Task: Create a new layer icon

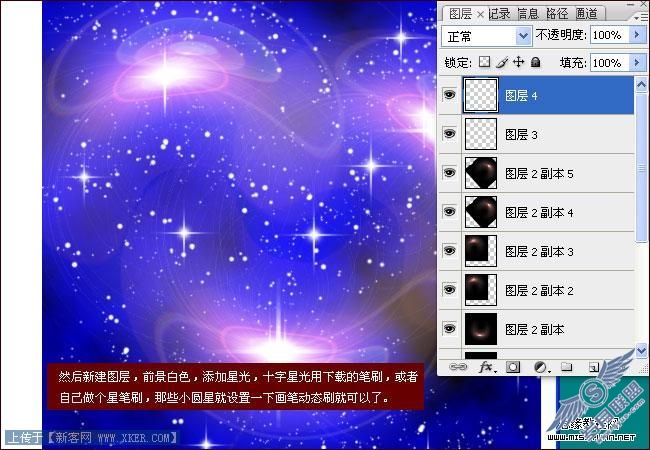Action: (x=594, y=367)
